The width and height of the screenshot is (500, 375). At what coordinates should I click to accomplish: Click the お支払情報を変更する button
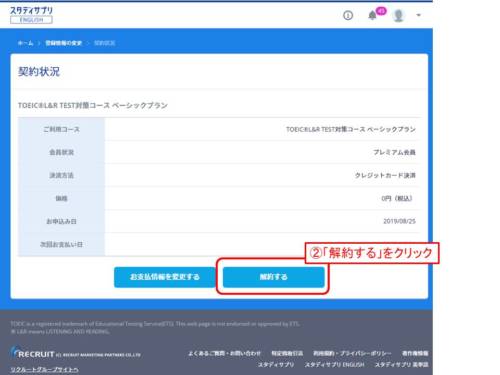point(165,277)
